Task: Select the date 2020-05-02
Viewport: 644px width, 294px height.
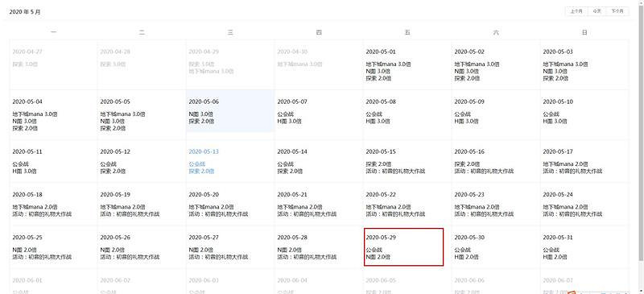Action: (x=469, y=52)
